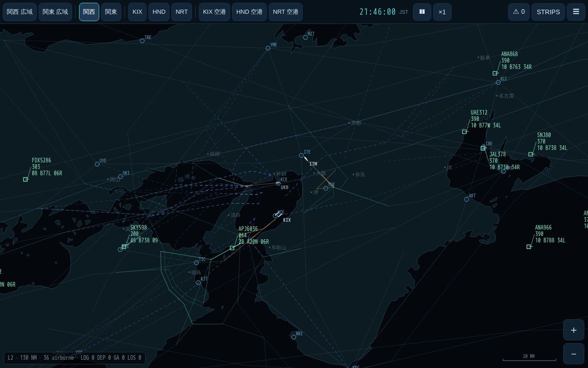Switch to the KIX view
This screenshot has width=588, height=368.
[x=137, y=12]
